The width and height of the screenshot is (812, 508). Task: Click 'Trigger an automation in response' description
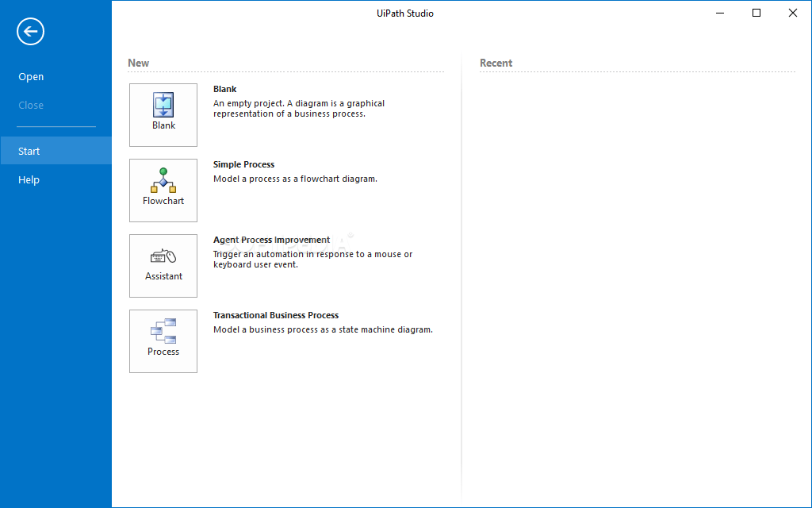tap(312, 260)
